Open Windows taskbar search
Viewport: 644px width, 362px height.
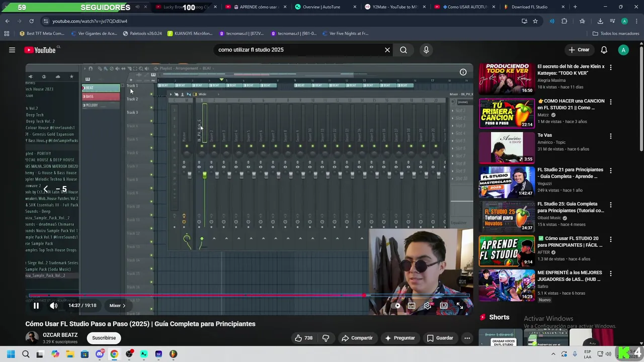(26, 354)
